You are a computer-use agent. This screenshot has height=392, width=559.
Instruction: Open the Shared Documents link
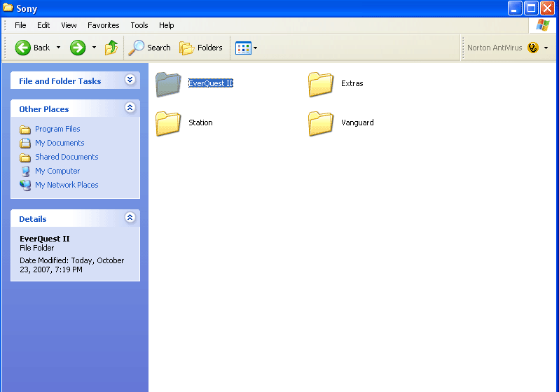coord(67,157)
